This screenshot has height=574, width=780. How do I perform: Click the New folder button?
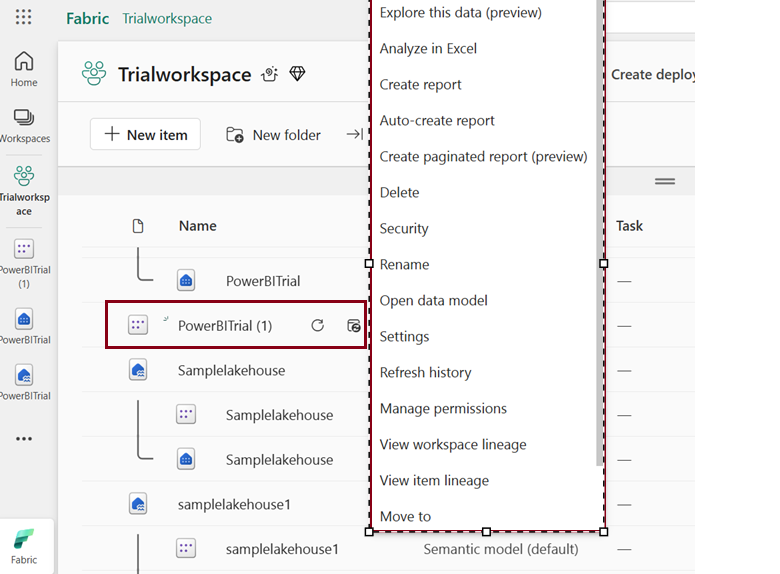(x=273, y=135)
